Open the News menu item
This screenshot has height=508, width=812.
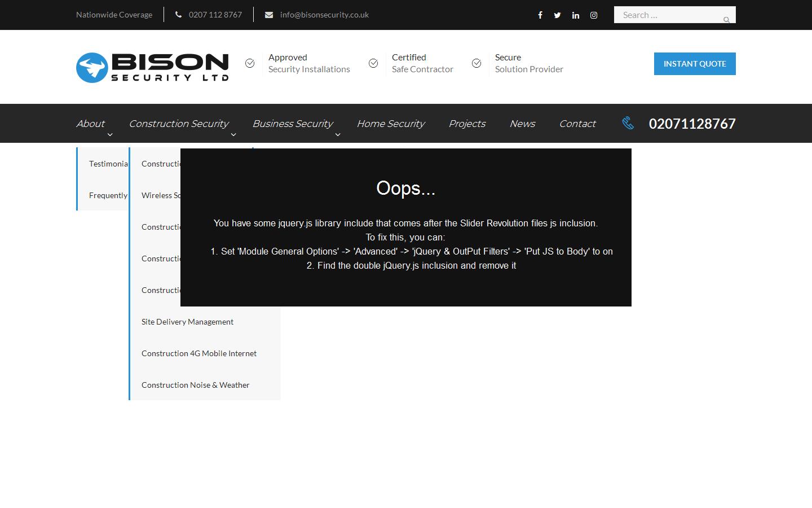tap(522, 123)
